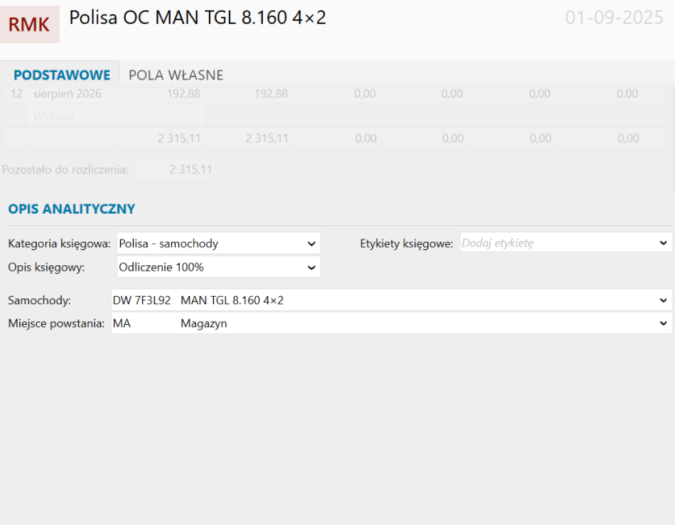Open the POLA WŁASNE tab

176,75
